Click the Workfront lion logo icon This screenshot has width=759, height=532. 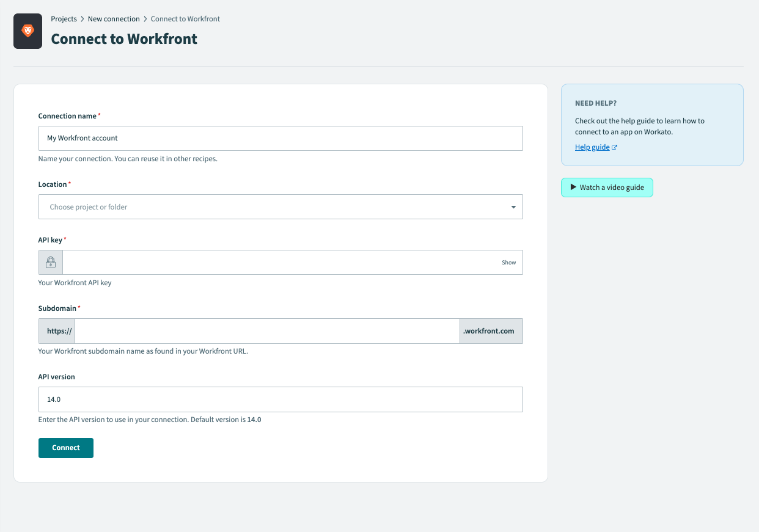[x=28, y=31]
